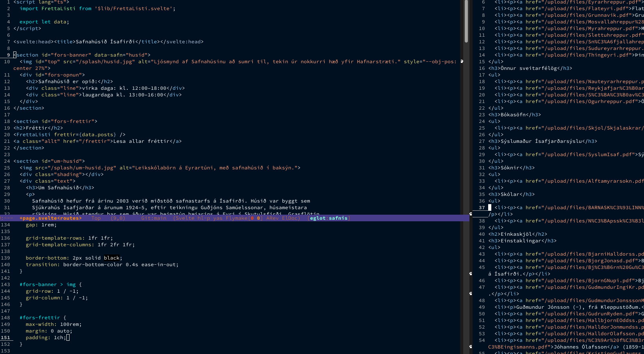Viewport: 644px width, 354px height.
Task: Click the h3 'Önnur sveitarfélög' line in right pane
Action: (x=530, y=68)
